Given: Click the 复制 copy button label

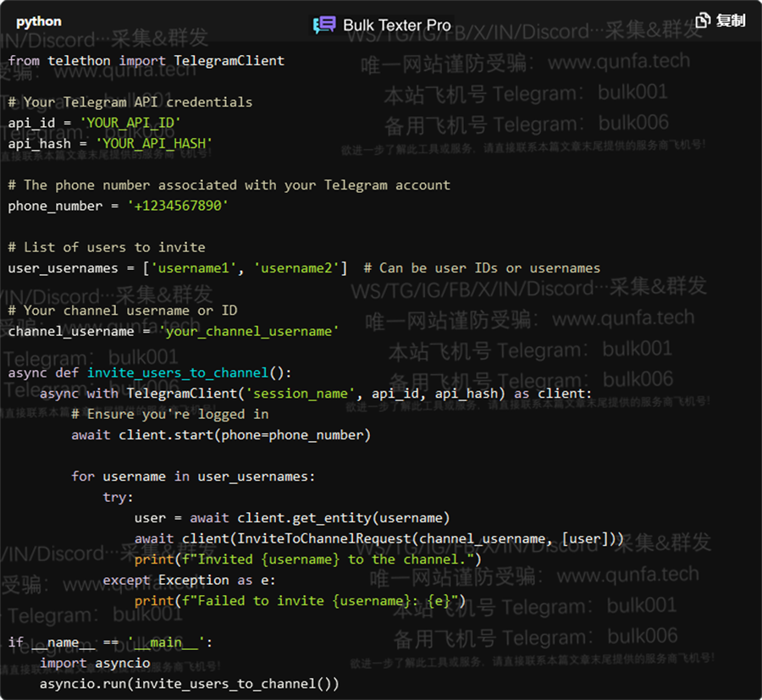Looking at the screenshot, I should [x=731, y=20].
